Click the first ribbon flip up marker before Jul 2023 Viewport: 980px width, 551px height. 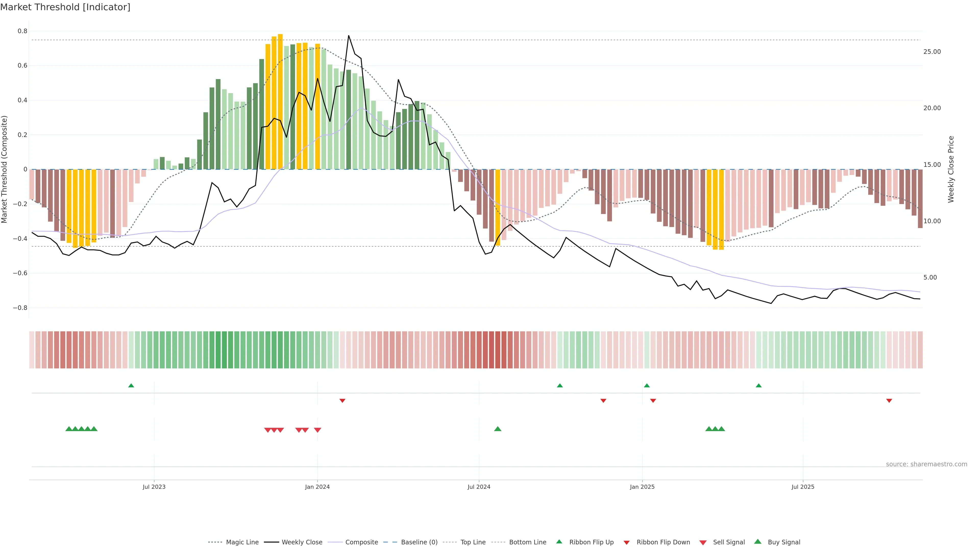pyautogui.click(x=131, y=386)
